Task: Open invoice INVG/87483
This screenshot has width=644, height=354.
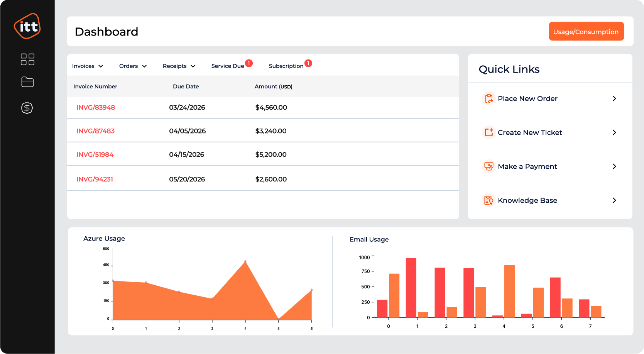Action: (x=95, y=131)
